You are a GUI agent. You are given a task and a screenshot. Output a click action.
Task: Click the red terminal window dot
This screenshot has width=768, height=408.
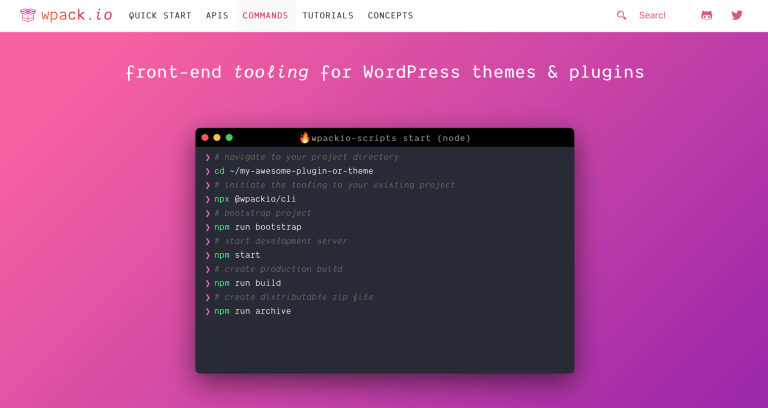[205, 138]
